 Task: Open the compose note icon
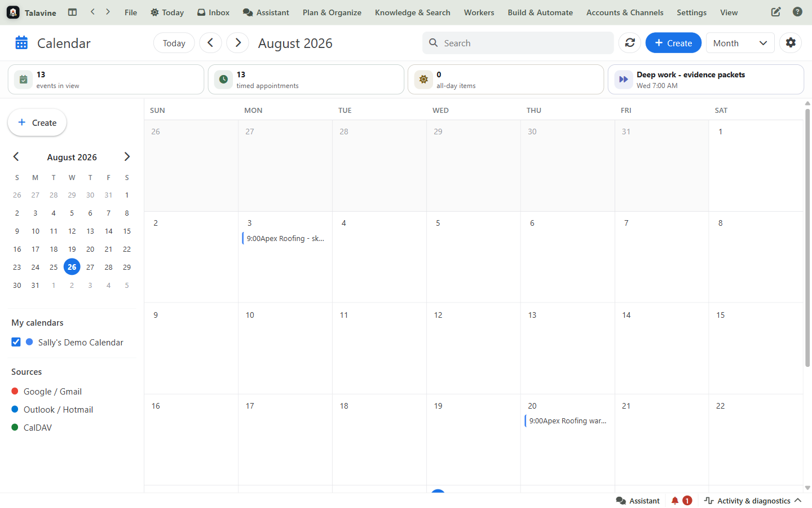tap(776, 12)
